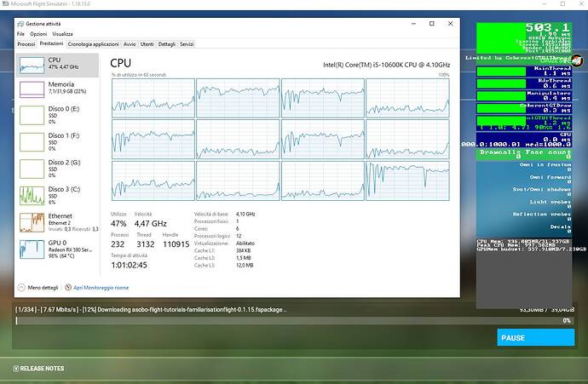Click the 1:01:02:45 uptime value
588x384 pixels.
coord(129,266)
